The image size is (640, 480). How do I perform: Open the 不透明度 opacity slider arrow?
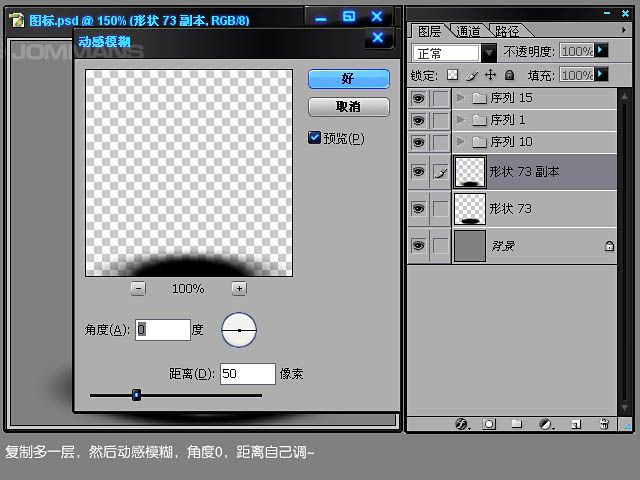(601, 51)
